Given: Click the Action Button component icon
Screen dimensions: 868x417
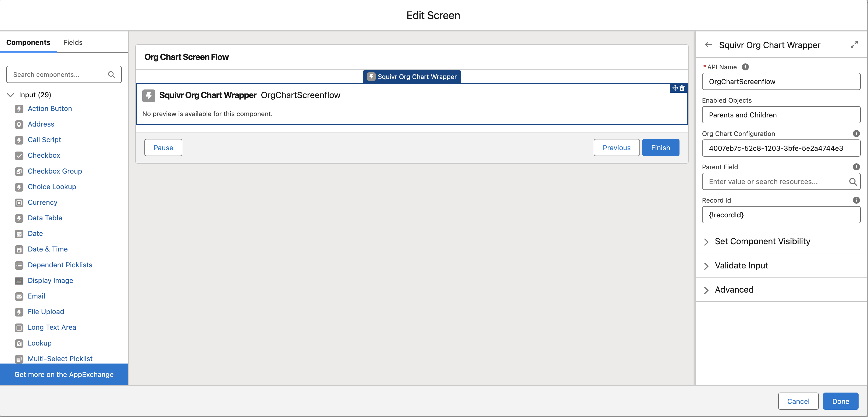Looking at the screenshot, I should click(x=19, y=109).
